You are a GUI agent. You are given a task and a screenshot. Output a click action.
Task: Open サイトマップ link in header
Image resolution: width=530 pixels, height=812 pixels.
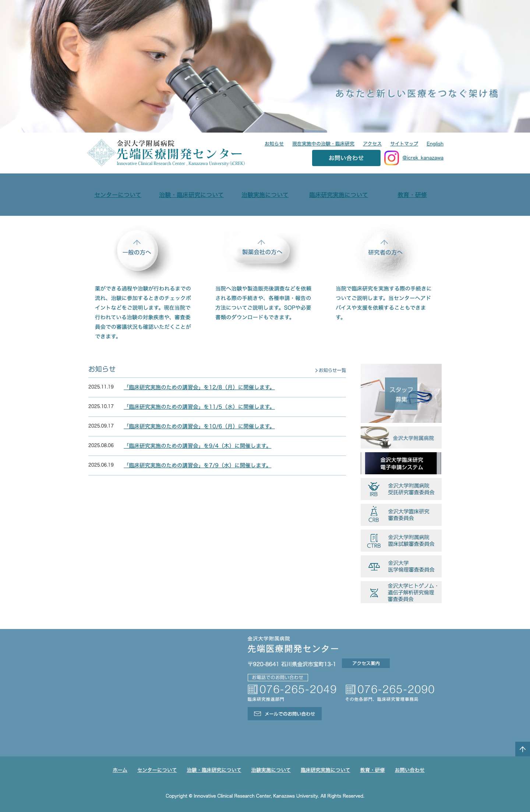click(404, 144)
